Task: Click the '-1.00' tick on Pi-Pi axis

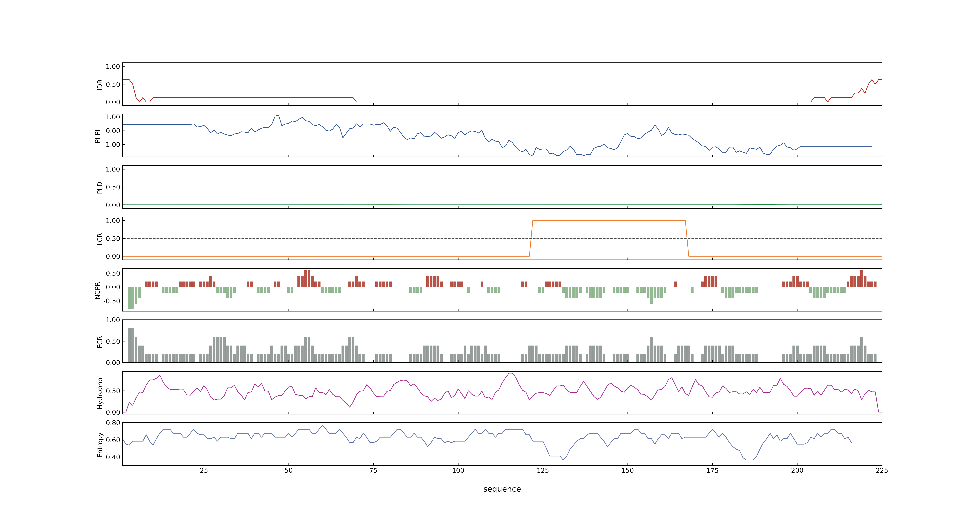Action: (x=112, y=145)
